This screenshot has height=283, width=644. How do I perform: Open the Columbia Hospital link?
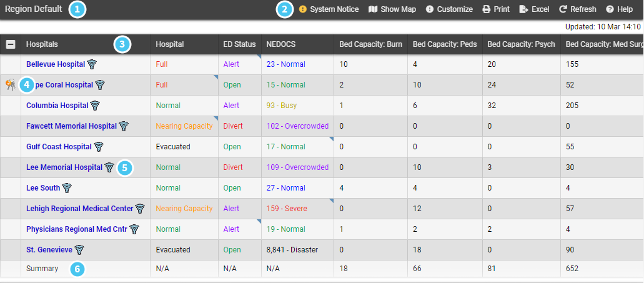(57, 106)
